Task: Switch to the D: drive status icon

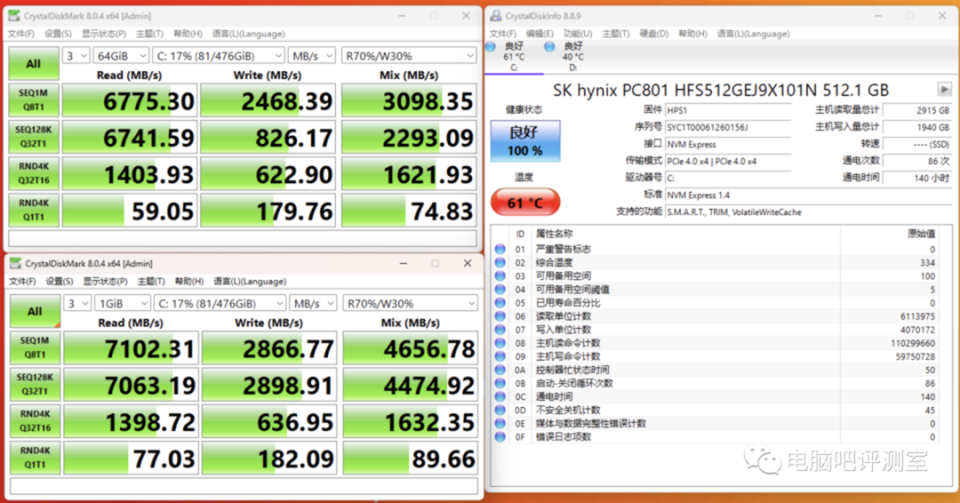Action: (550, 46)
